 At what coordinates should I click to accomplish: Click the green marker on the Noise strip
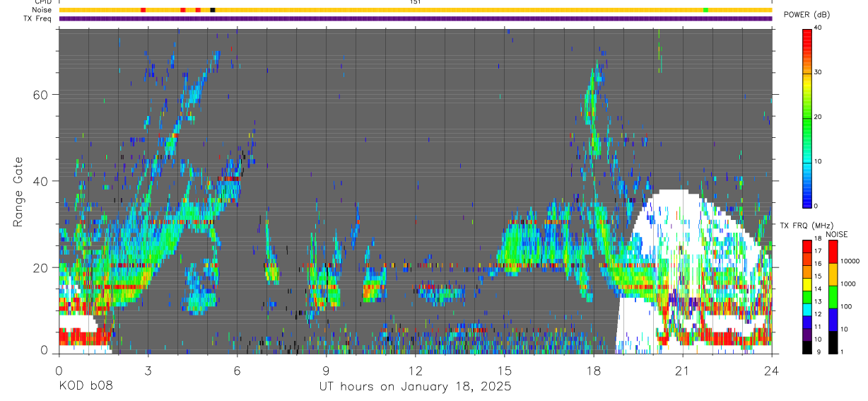[705, 10]
